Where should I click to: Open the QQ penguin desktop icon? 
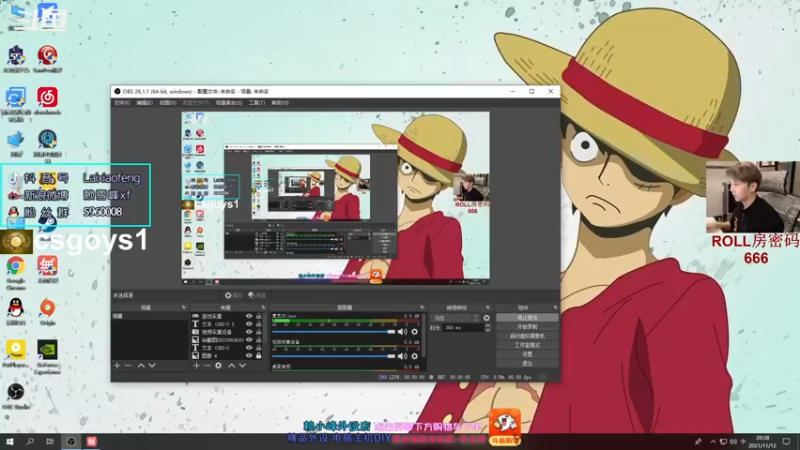pyautogui.click(x=16, y=312)
